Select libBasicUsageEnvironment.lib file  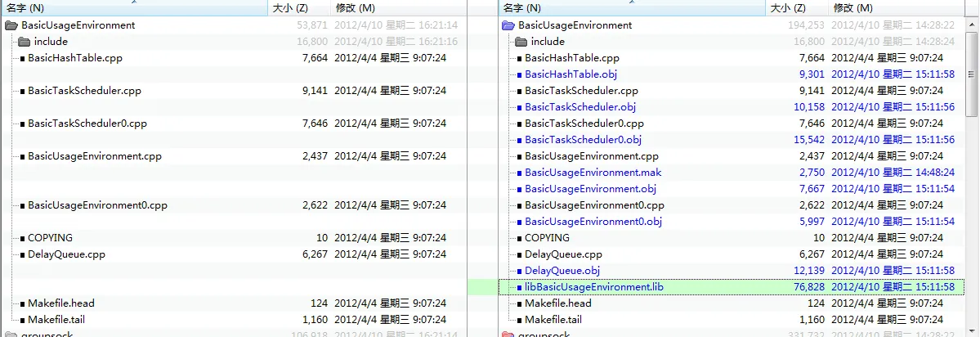pyautogui.click(x=593, y=287)
